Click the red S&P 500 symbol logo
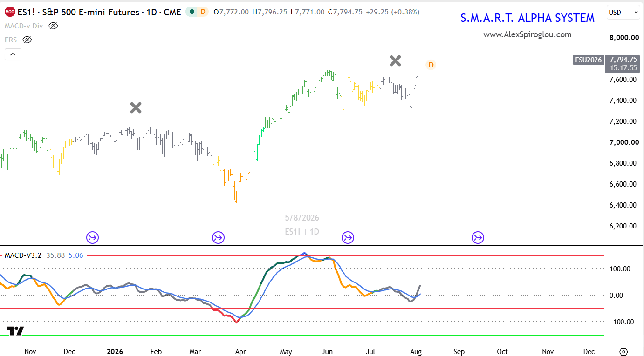644x356 pixels. 9,12
